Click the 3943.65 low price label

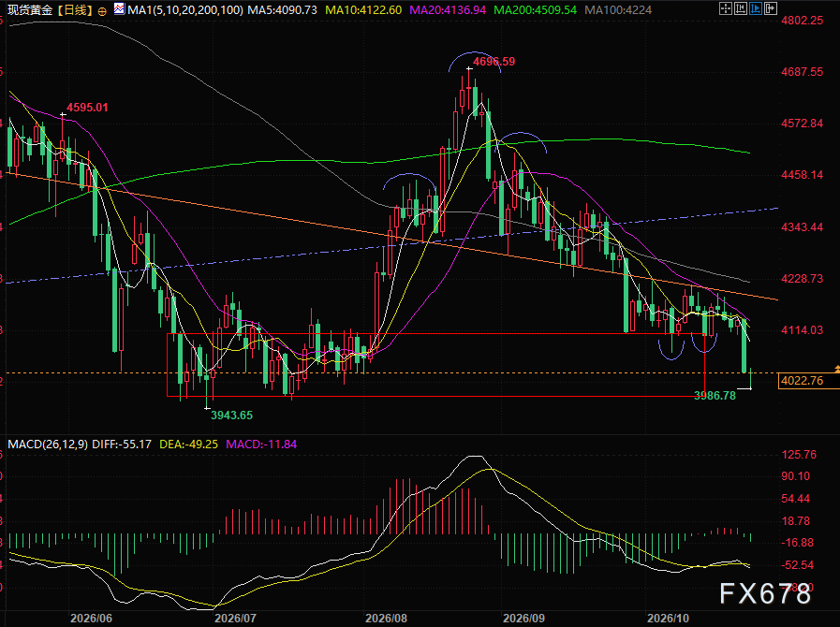pyautogui.click(x=232, y=415)
